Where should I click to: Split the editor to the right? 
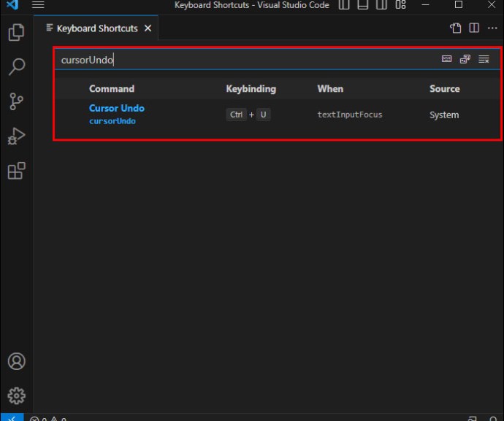point(474,28)
